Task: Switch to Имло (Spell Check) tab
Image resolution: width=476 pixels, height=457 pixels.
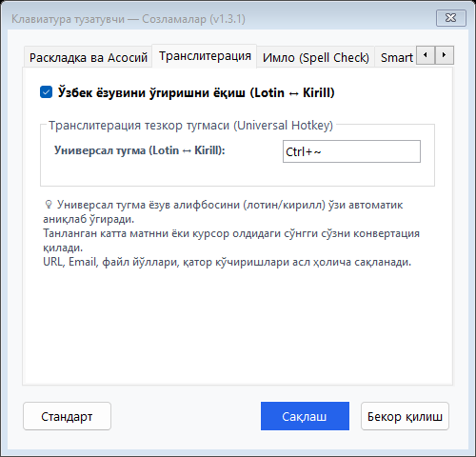Action: [316, 58]
